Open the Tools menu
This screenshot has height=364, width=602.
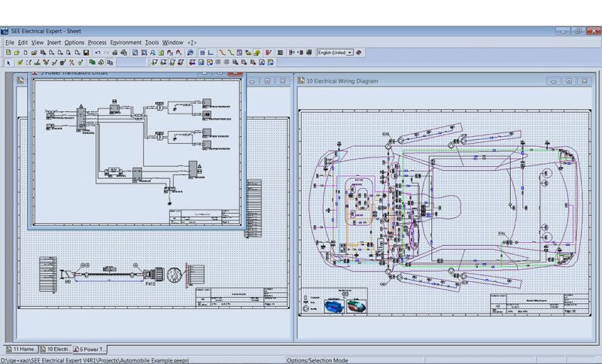tap(152, 43)
